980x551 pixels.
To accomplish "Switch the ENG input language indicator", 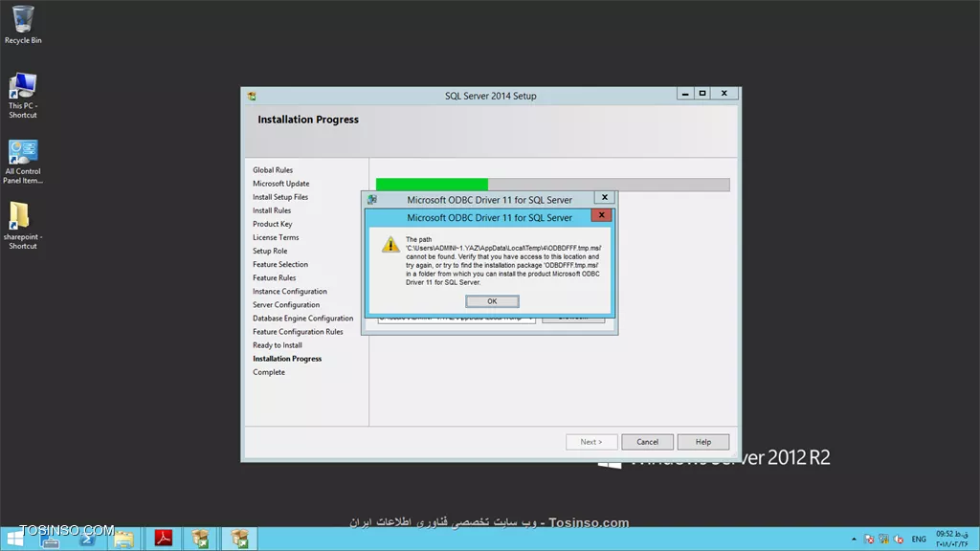I will [x=919, y=540].
